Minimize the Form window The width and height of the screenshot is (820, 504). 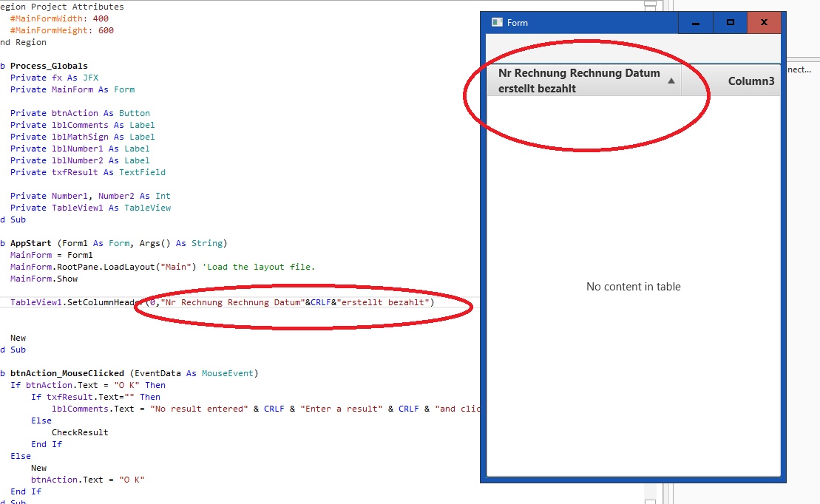click(696, 23)
